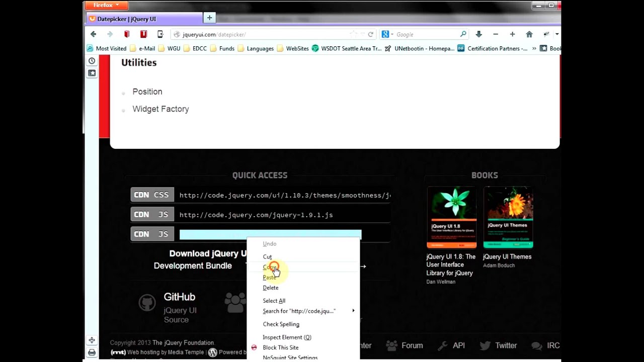Open the Funds bookmarks folder
This screenshot has height=362, width=644.
coord(222,48)
